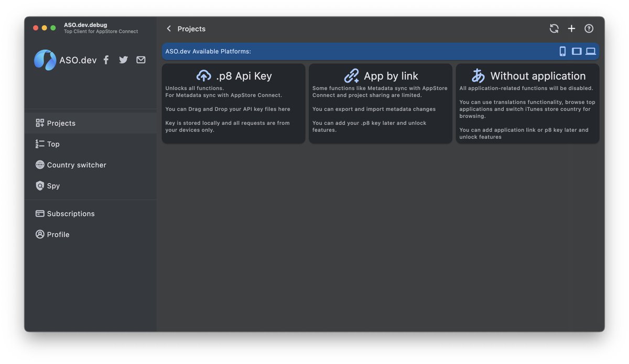The height and width of the screenshot is (364, 629).
Task: Click 'All application-related functions will be disabled' text
Action: tap(526, 88)
